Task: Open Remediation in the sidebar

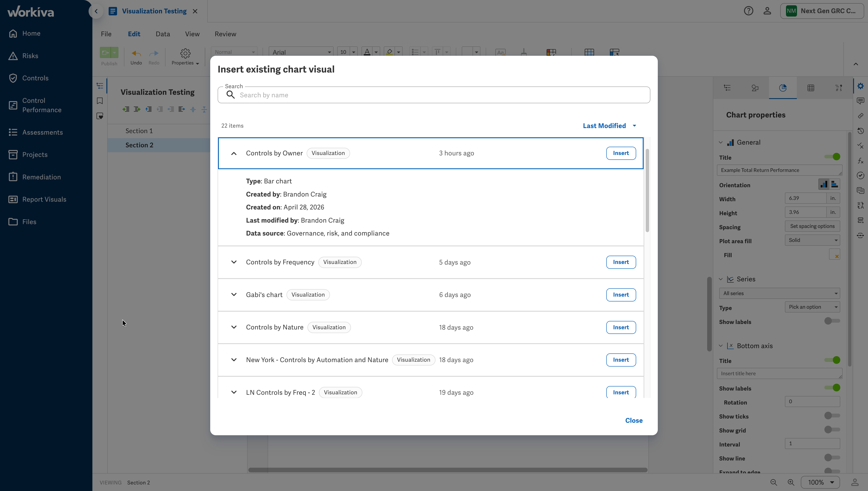Action: tap(42, 177)
